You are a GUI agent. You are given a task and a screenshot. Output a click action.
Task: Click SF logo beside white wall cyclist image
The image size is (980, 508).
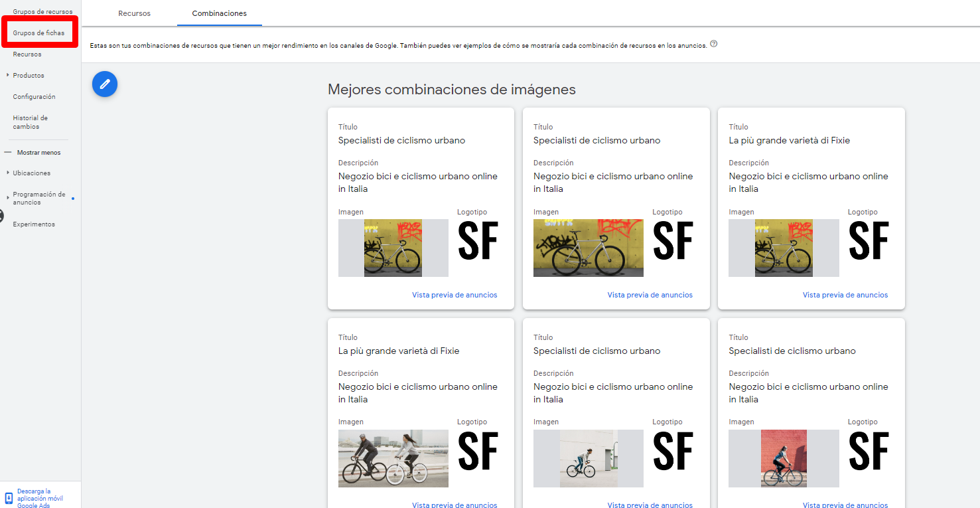pyautogui.click(x=673, y=452)
